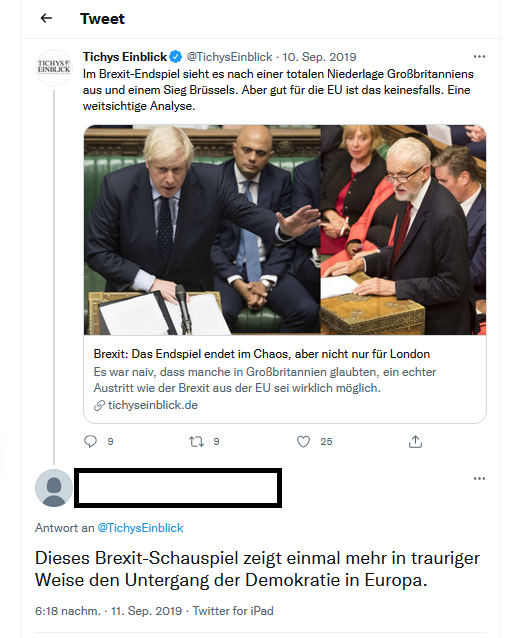Click the verified badge next to Tichys Einblick

click(176, 57)
